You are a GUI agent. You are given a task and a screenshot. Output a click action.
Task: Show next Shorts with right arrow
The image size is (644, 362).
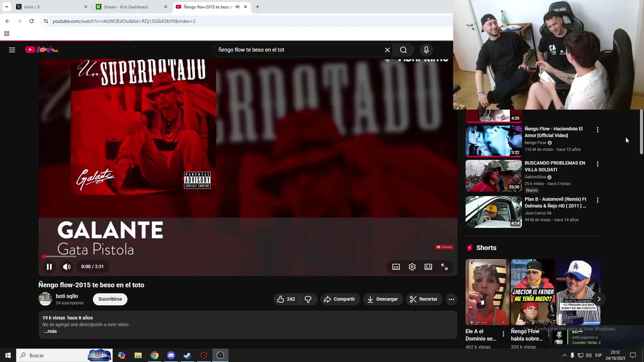pyautogui.click(x=599, y=299)
